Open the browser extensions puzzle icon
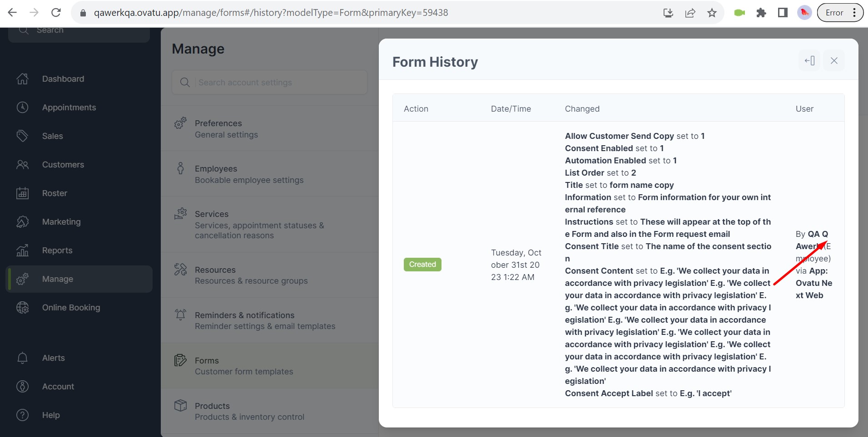This screenshot has height=437, width=868. point(761,13)
